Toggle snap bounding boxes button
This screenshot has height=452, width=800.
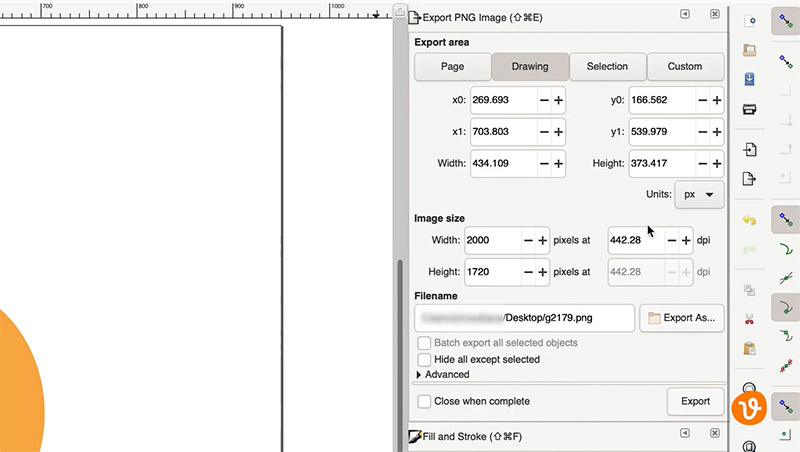tap(786, 62)
